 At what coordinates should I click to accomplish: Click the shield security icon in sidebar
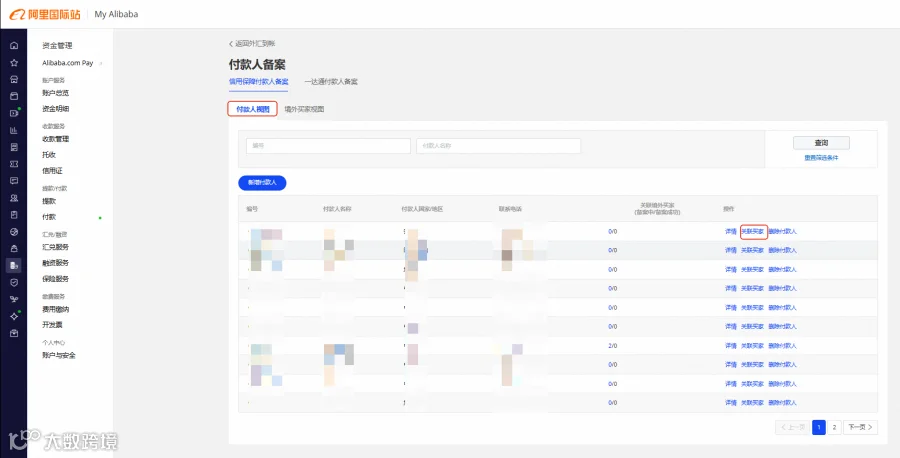tap(14, 282)
